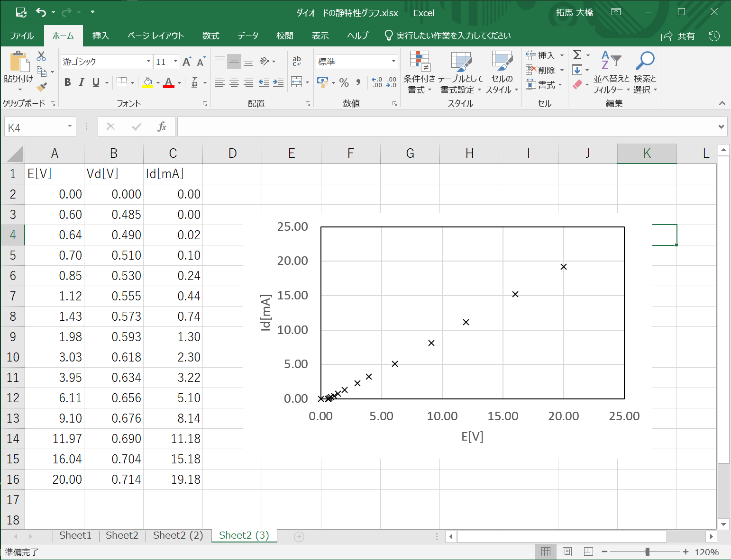Toggle Bold formatting
Viewport: 731px width, 560px height.
pyautogui.click(x=68, y=82)
